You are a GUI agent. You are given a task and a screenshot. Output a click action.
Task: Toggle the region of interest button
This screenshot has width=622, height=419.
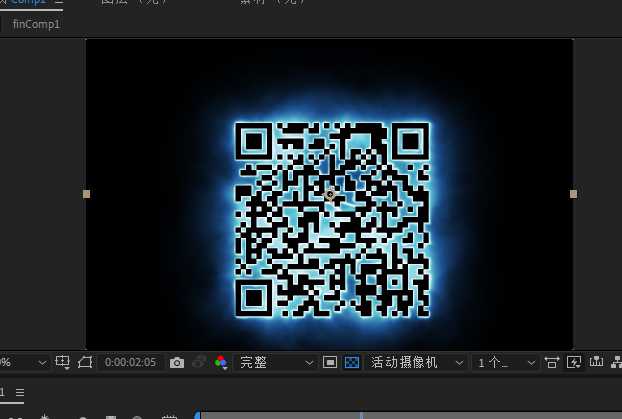tap(330, 362)
